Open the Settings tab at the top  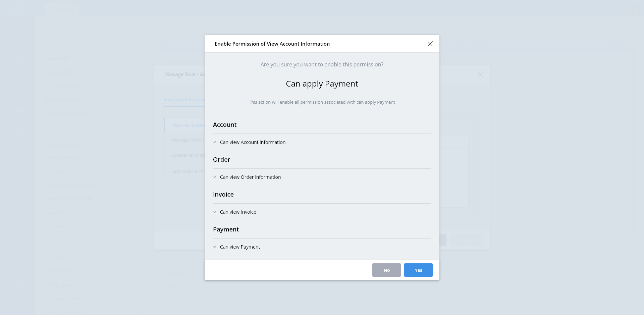pyautogui.click(x=62, y=9)
